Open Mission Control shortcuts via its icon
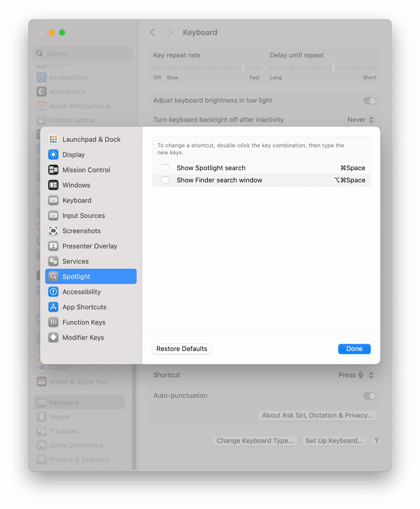Screen dimensions: 420x509 coord(53,170)
